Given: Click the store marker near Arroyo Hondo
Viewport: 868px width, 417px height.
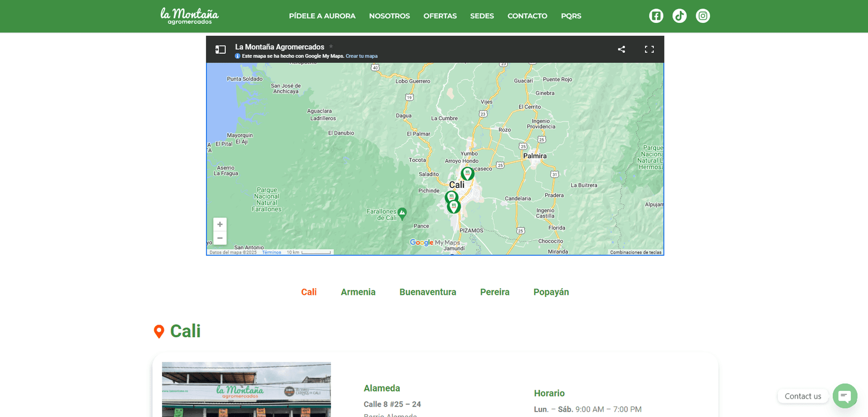Looking at the screenshot, I should (467, 173).
